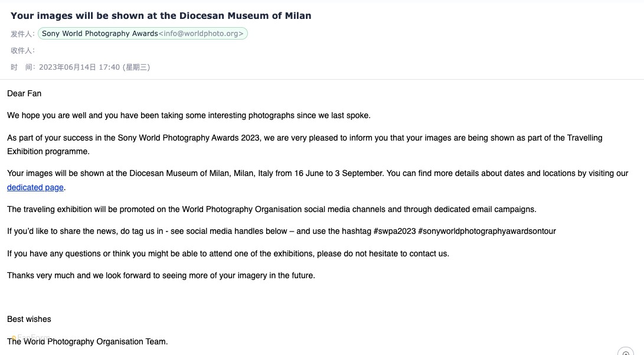This screenshot has width=644, height=355.
Task: Click the "Dear Fan" greeting line
Action: coord(24,93)
